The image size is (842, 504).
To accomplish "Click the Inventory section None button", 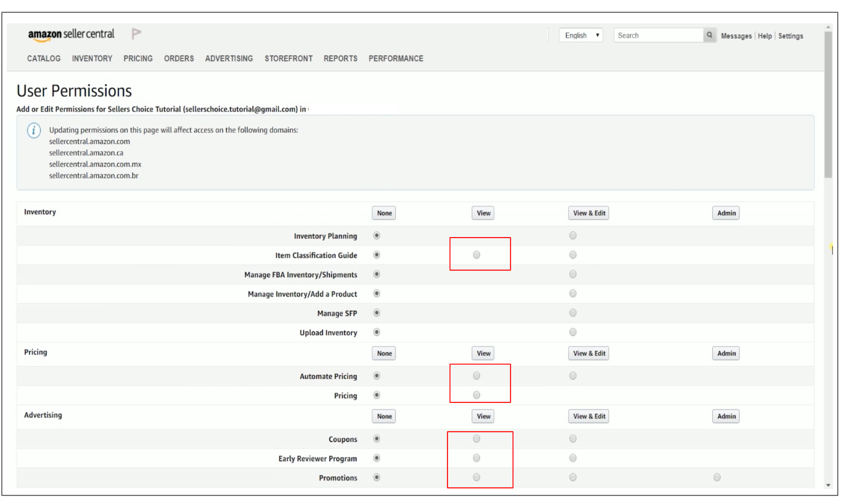I will pos(384,213).
